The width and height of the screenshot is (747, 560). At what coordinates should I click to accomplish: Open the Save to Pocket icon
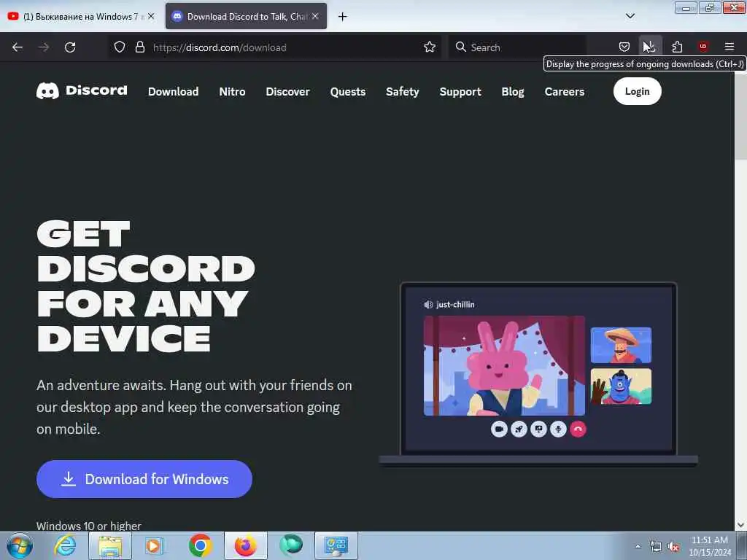coord(624,47)
